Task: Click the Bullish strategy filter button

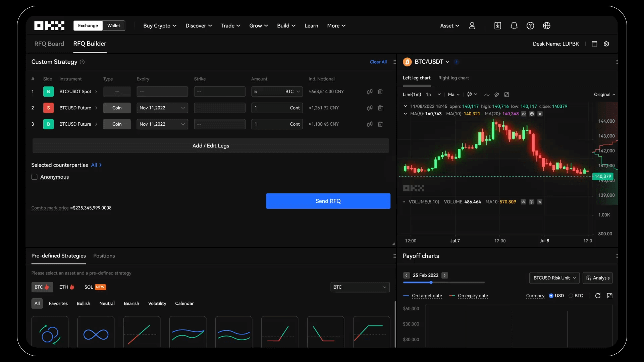Action: [x=83, y=303]
